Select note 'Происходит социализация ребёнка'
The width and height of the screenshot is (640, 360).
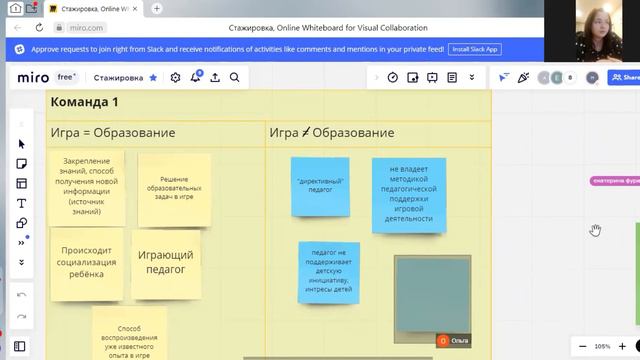pyautogui.click(x=87, y=264)
